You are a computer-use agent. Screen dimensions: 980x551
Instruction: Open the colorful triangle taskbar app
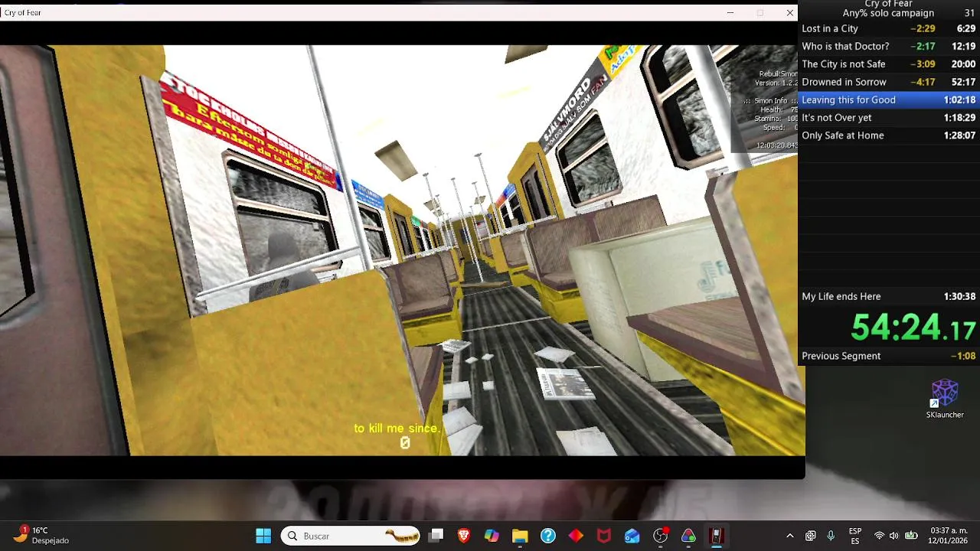[688, 536]
